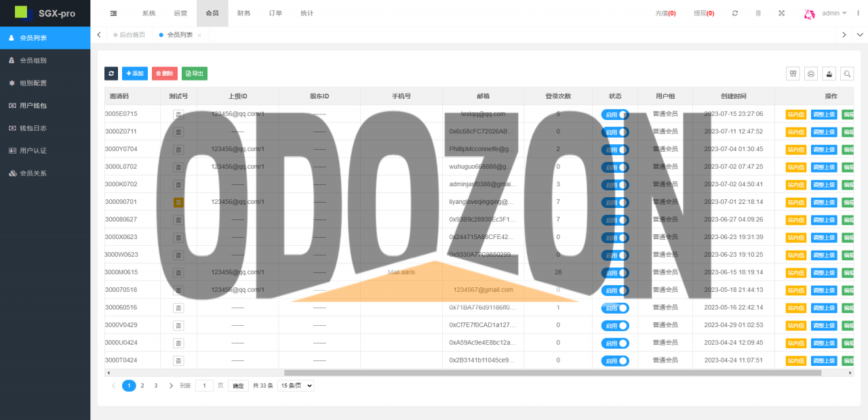
Task: Go to next page with pagination arrow
Action: [171, 385]
